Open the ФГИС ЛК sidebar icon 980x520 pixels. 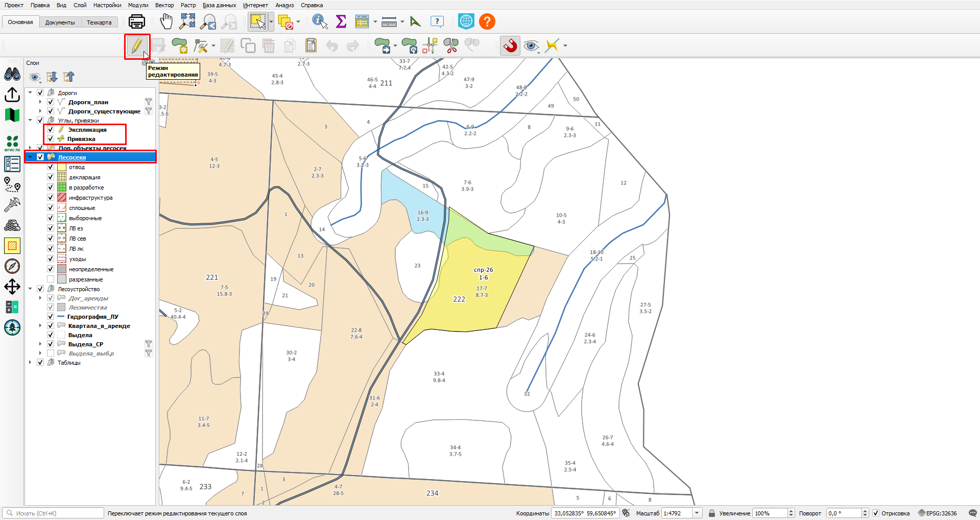point(12,143)
